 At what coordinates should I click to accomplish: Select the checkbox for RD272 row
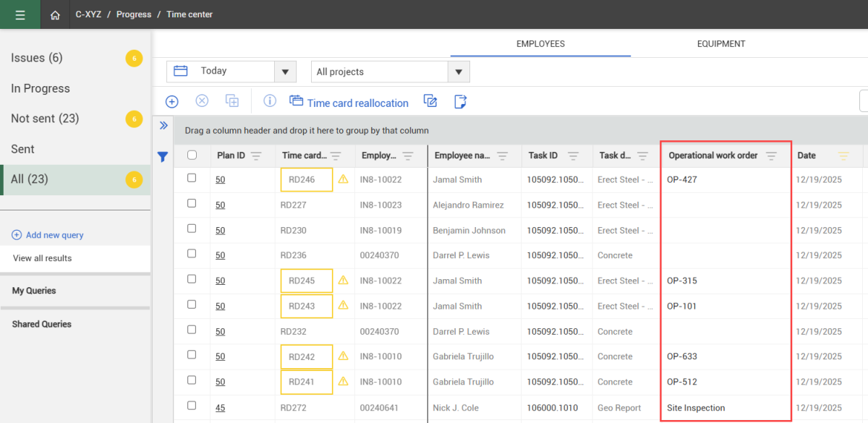(192, 406)
